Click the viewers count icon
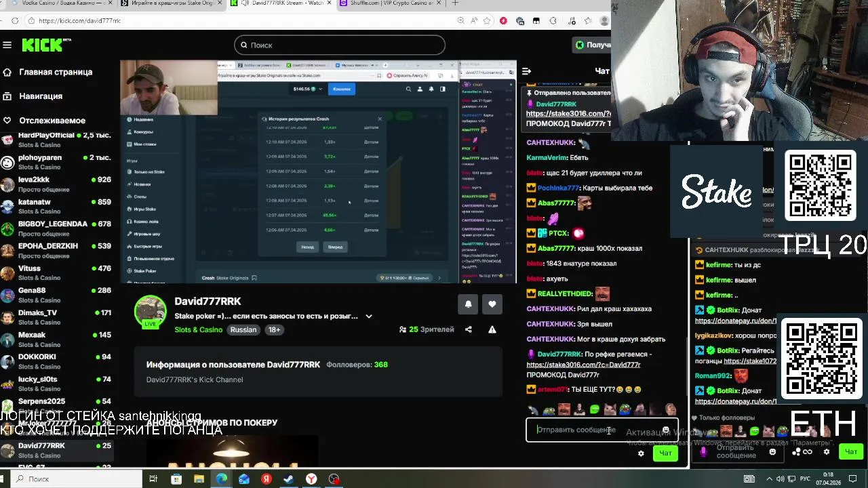 tap(403, 330)
